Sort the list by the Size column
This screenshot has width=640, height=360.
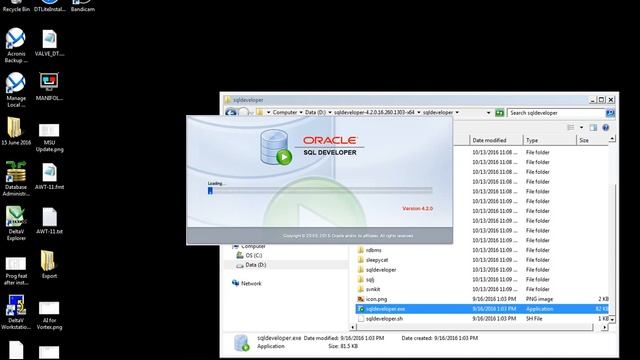coord(592,140)
